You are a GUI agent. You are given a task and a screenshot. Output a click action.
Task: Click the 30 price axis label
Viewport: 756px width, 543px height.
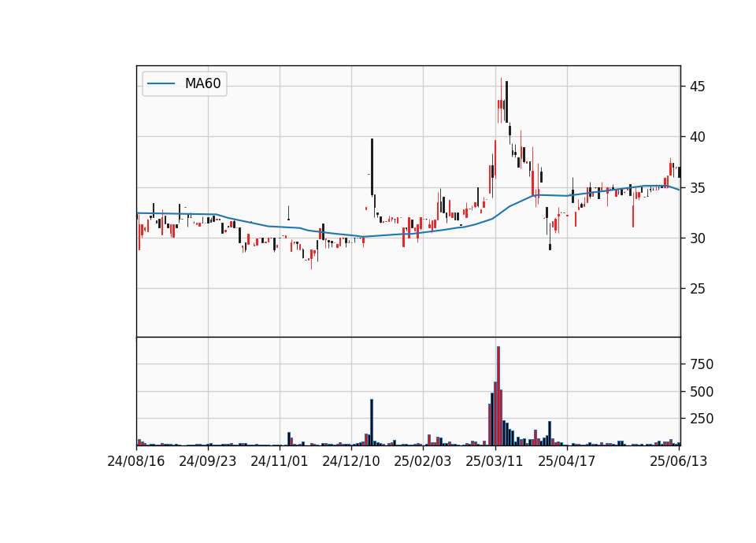[697, 238]
